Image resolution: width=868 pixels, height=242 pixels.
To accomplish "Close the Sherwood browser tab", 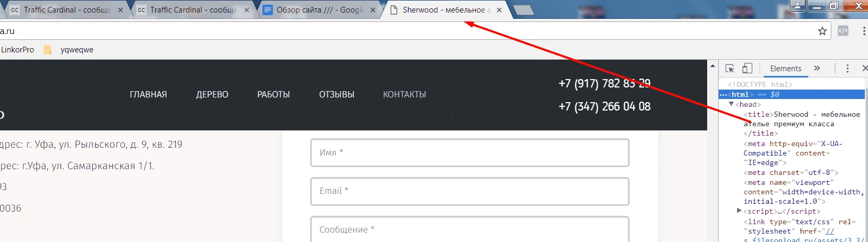I will pos(499,10).
